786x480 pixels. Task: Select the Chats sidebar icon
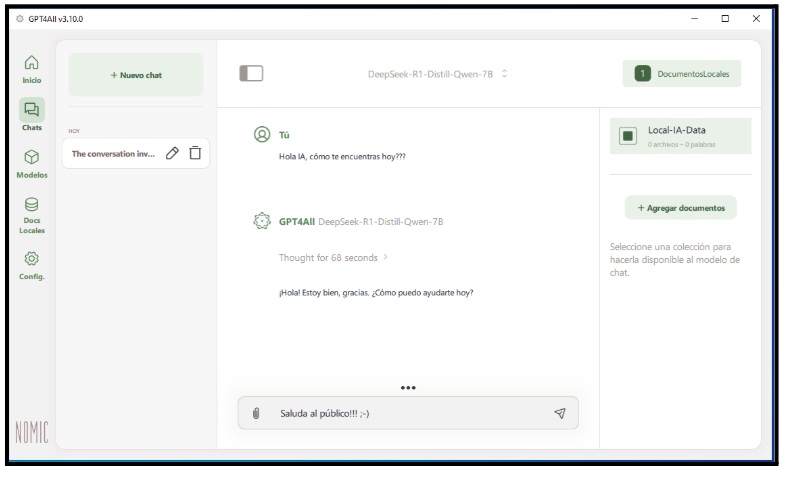pos(31,113)
